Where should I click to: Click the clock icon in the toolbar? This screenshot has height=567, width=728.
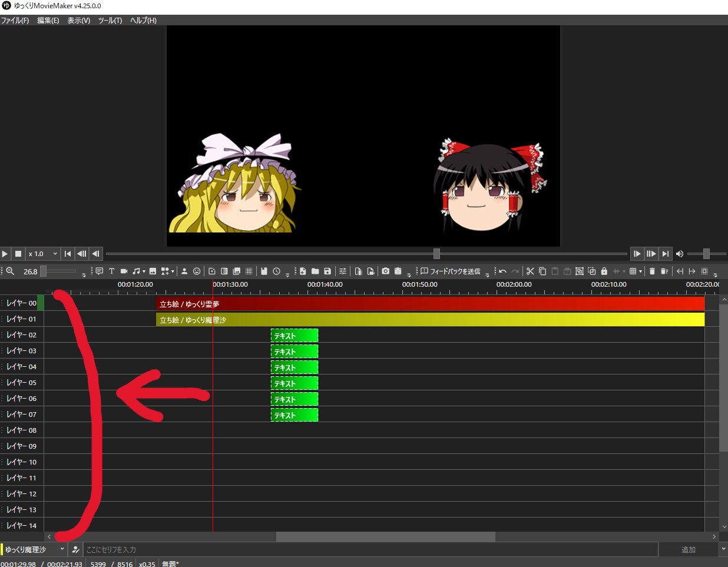(x=276, y=271)
